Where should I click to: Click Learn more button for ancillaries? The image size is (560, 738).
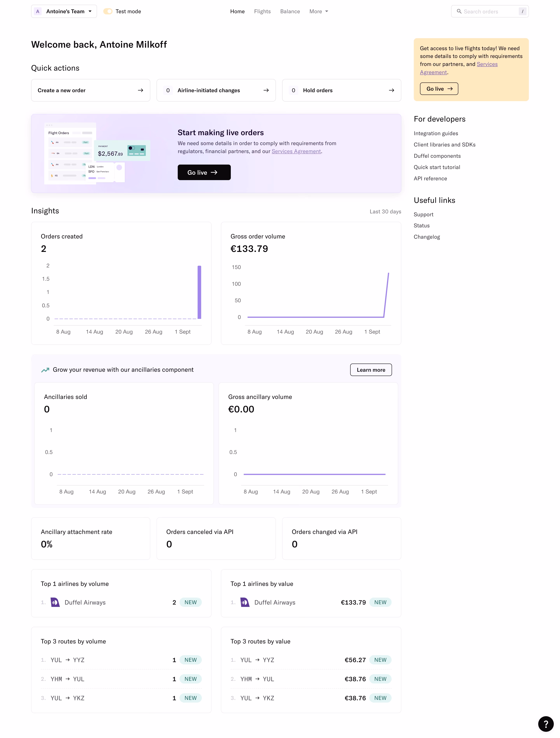tap(371, 370)
